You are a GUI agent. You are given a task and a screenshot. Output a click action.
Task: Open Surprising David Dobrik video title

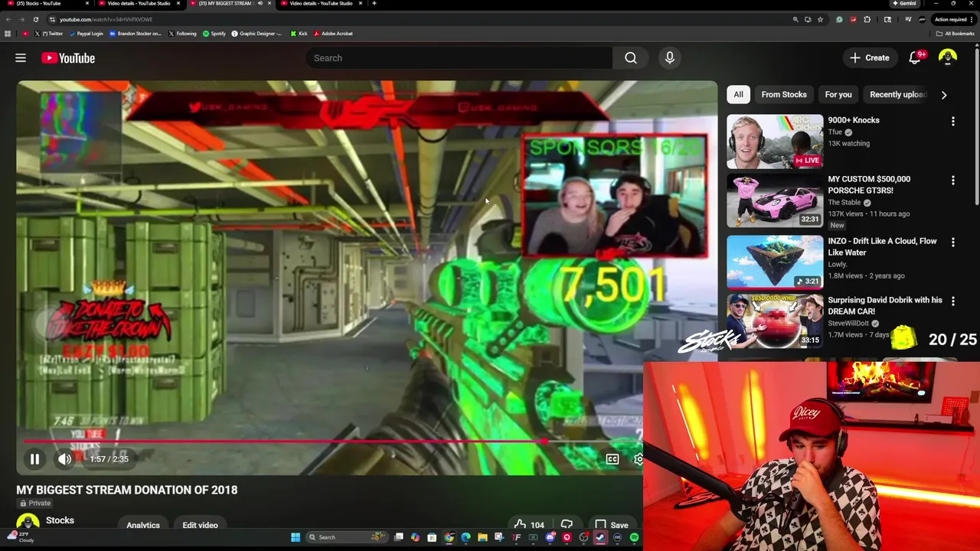885,305
